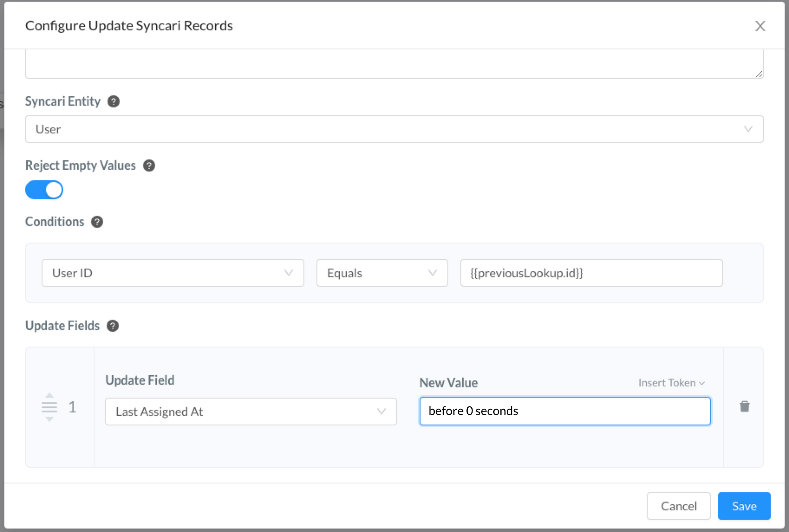789x532 pixels.
Task: Click the row number 1
Action: [72, 407]
